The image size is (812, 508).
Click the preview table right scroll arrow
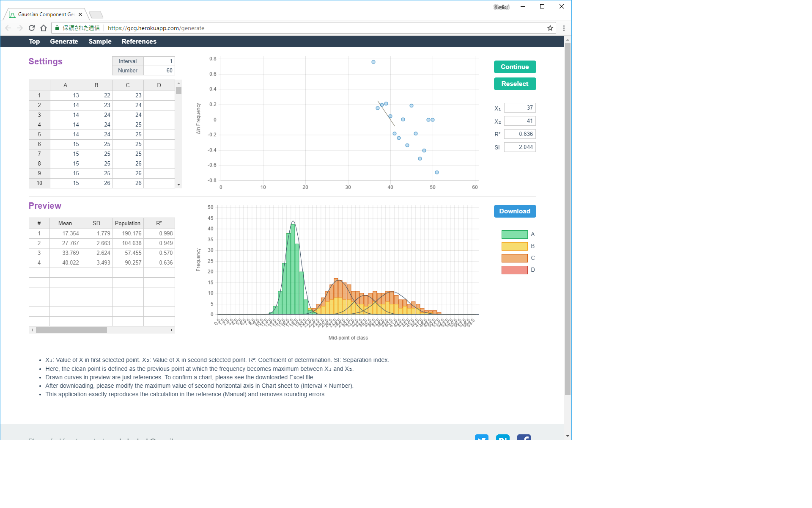click(171, 330)
